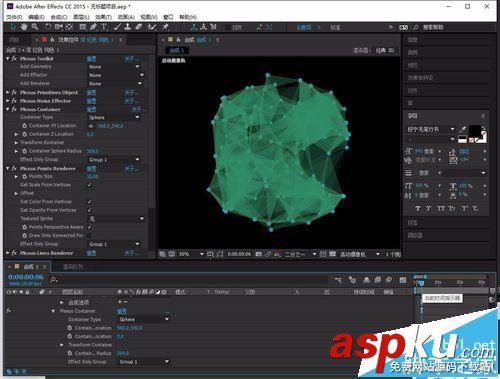Open the Container Type Sphere dropdown

114,118
